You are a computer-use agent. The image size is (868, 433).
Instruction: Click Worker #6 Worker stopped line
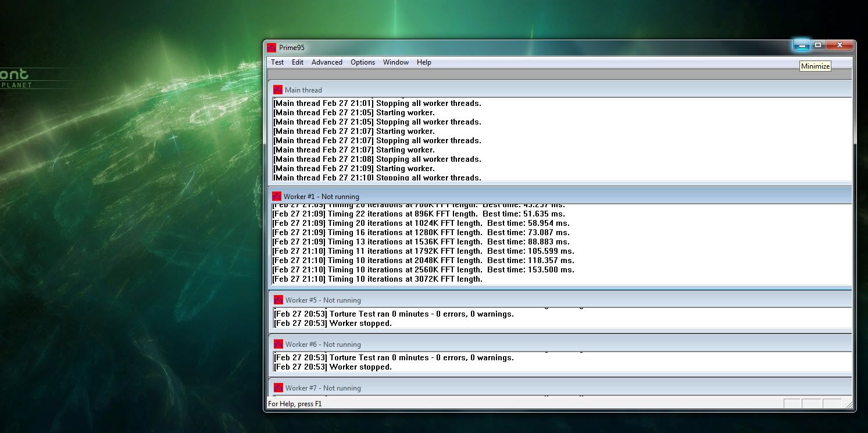tap(333, 367)
